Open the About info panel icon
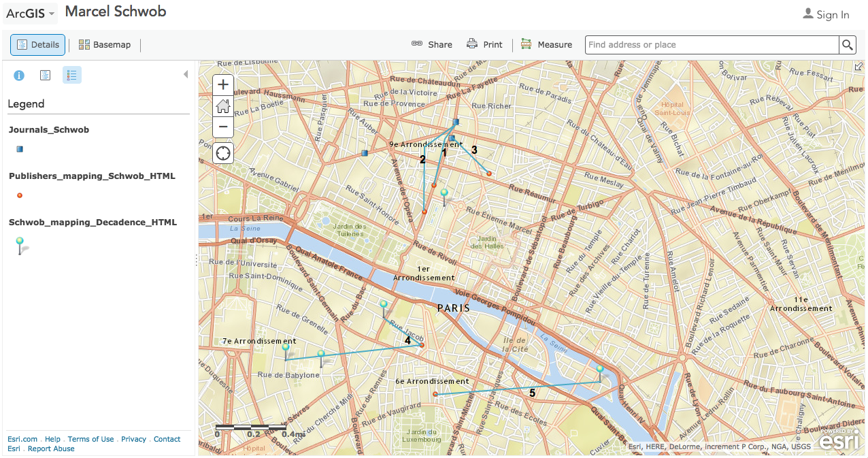This screenshot has height=458, width=868. coord(19,76)
